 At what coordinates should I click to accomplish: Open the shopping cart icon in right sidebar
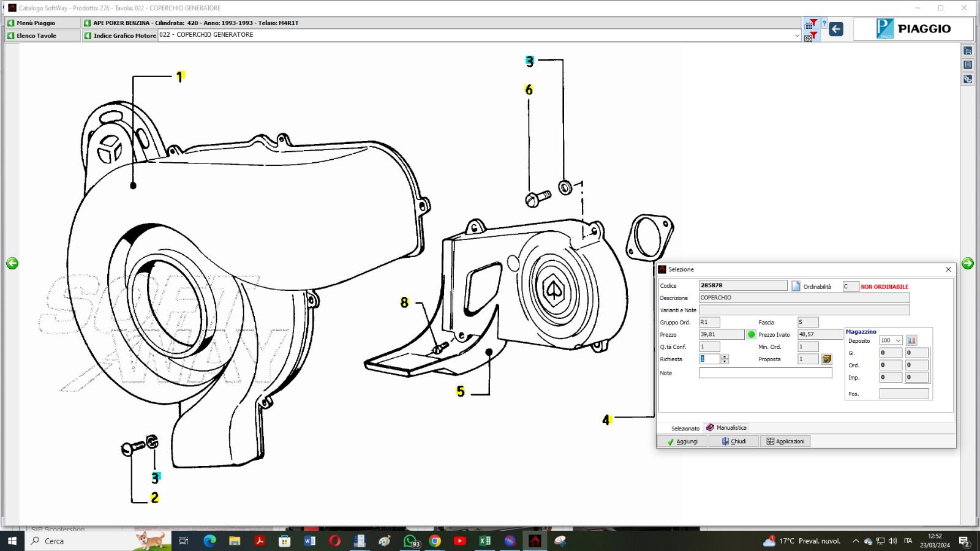[968, 51]
